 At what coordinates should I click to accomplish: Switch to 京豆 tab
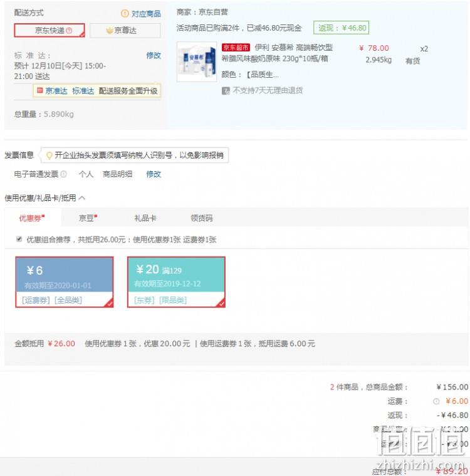pyautogui.click(x=88, y=218)
